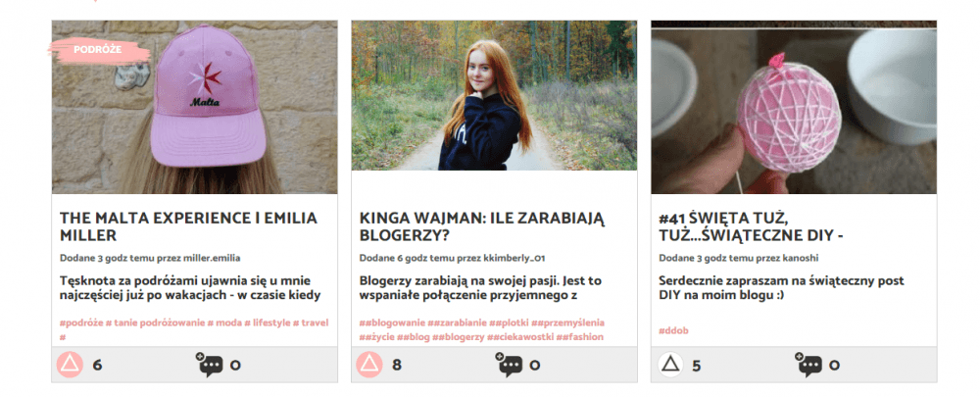Select the PODRÓŻE category badge
This screenshot has height=397, width=980.
pyautogui.click(x=98, y=50)
